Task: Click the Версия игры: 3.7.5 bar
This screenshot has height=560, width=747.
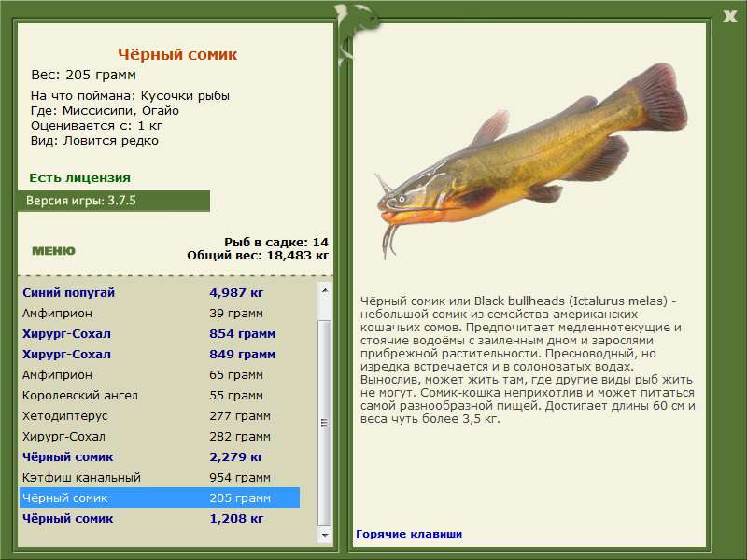Action: click(113, 201)
